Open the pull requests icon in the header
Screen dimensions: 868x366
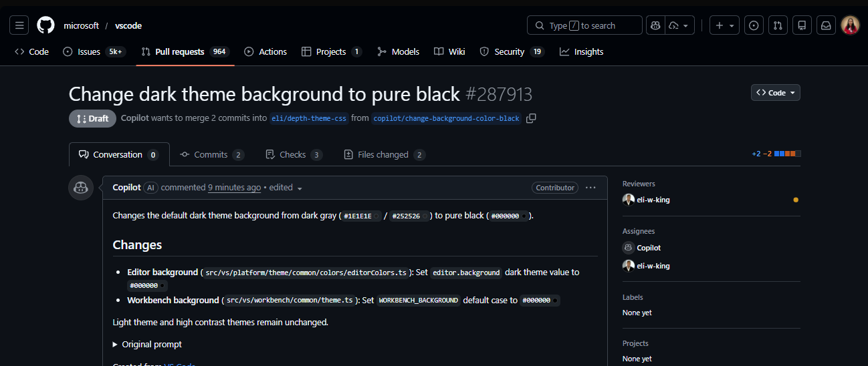pyautogui.click(x=778, y=25)
